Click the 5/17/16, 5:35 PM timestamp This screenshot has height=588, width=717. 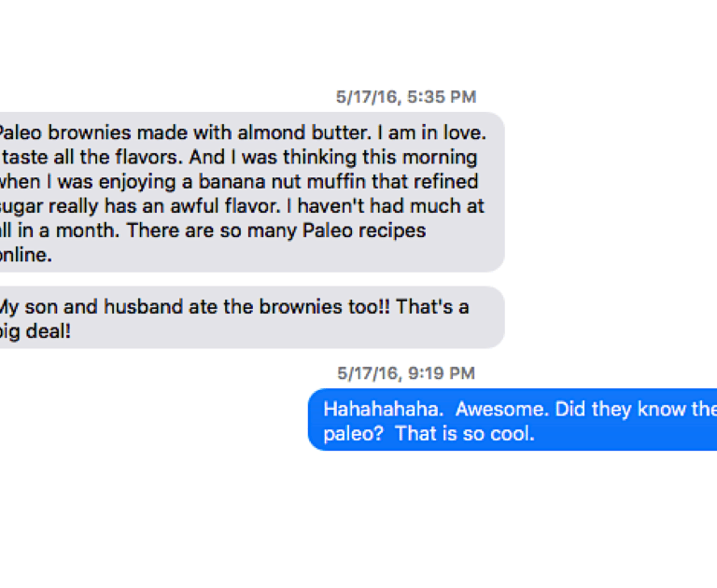pos(406,96)
